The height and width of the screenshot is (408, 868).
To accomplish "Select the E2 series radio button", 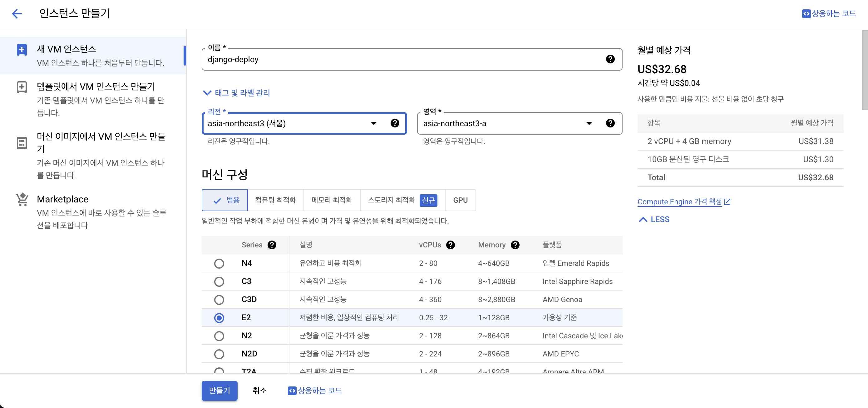I will 219,318.
